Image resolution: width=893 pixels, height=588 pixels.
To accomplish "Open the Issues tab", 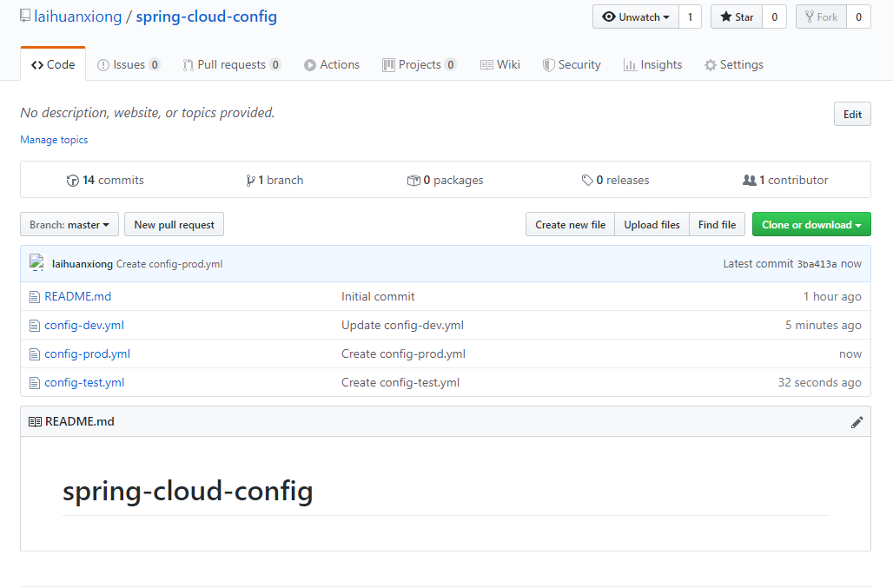I will click(129, 65).
